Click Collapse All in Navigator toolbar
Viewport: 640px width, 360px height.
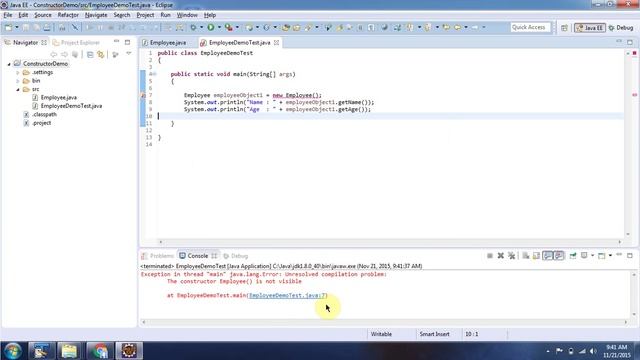90,54
